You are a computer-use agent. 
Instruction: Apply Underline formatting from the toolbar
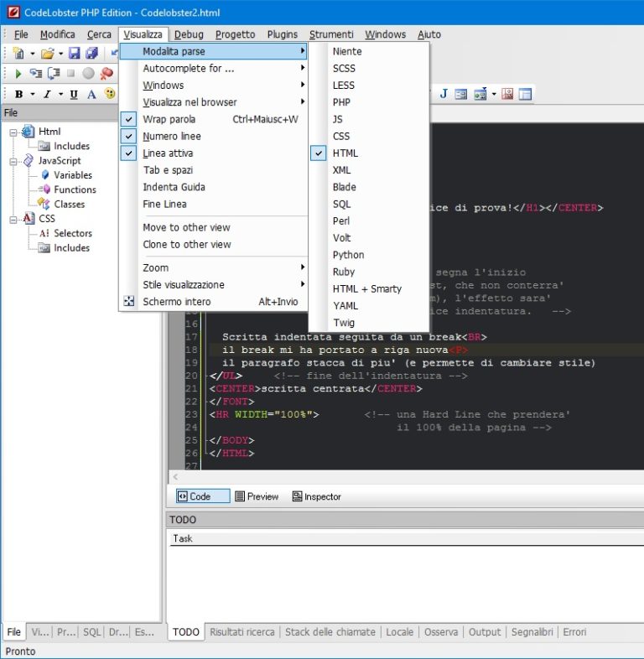coord(74,95)
